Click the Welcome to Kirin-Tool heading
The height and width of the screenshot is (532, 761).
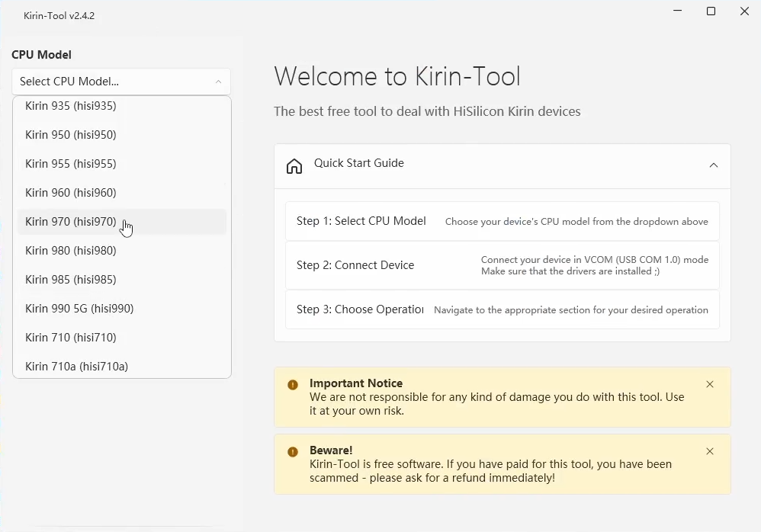pyautogui.click(x=397, y=76)
